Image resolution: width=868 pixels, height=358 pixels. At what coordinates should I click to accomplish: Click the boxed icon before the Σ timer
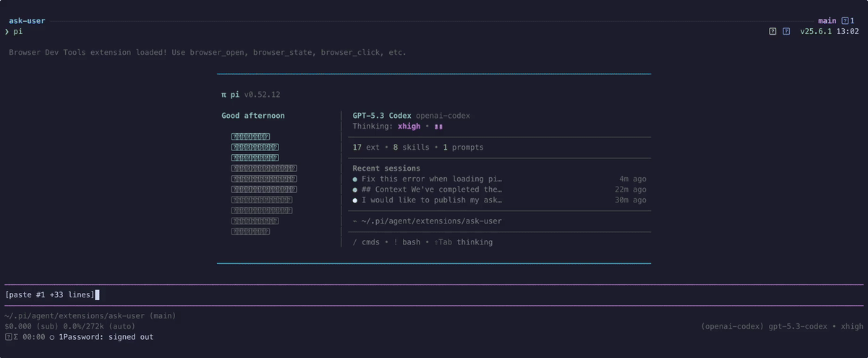pyautogui.click(x=8, y=337)
